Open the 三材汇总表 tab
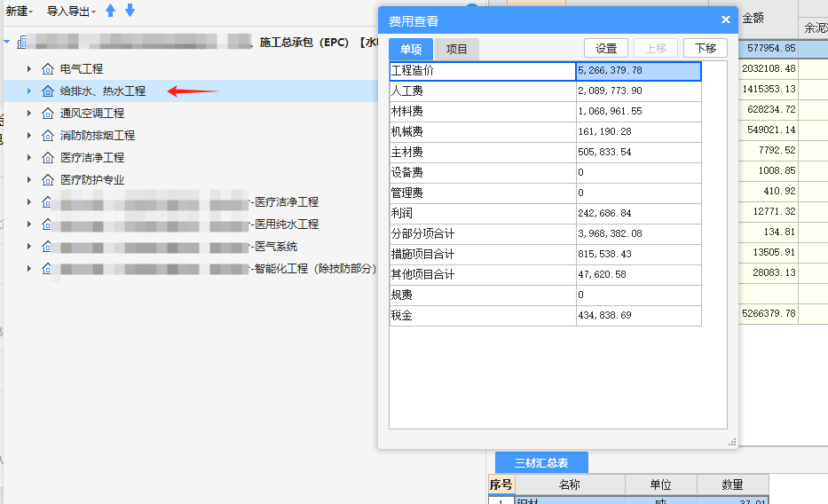The image size is (828, 504). tap(541, 463)
